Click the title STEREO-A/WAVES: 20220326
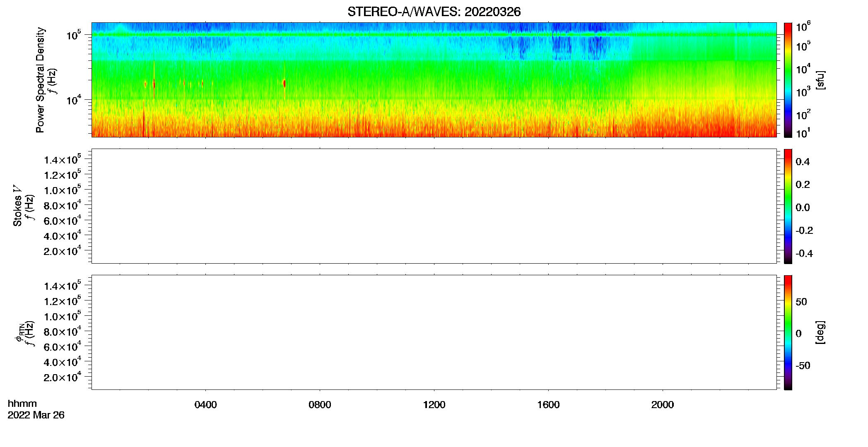 pos(434,12)
